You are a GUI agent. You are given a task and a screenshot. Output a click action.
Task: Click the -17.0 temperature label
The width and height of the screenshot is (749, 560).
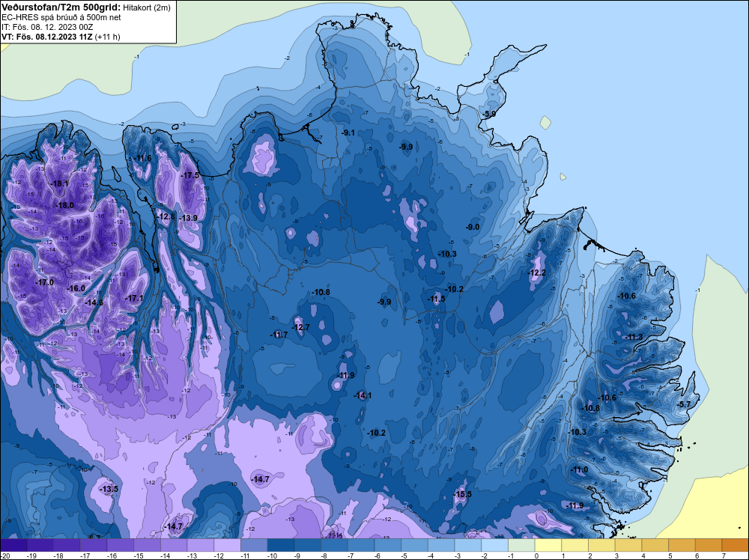[44, 282]
